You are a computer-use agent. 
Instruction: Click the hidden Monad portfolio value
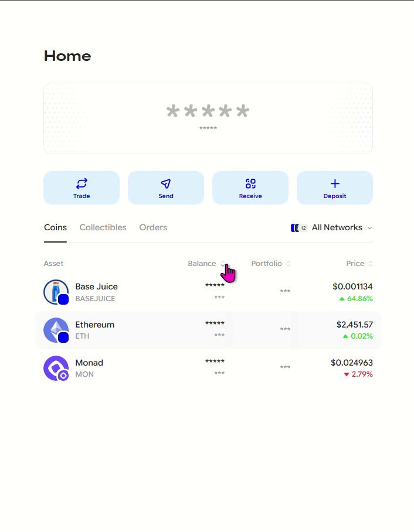pyautogui.click(x=285, y=367)
